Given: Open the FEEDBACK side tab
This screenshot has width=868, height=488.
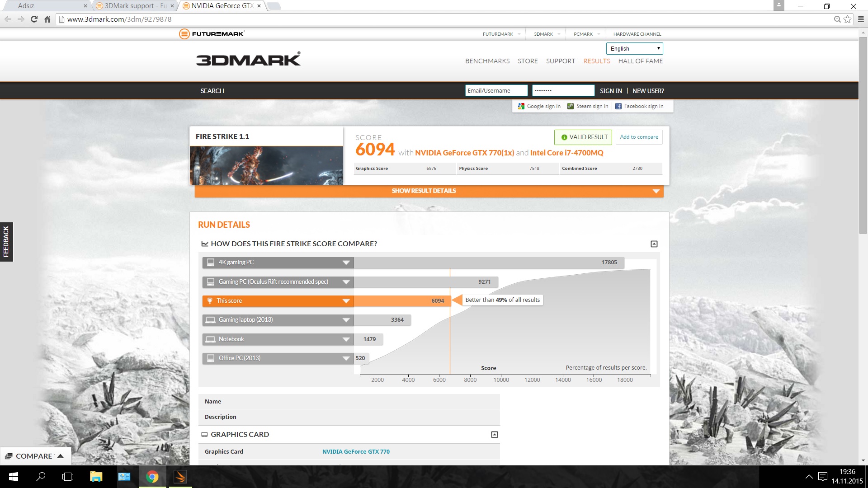Looking at the screenshot, I should click(x=6, y=242).
